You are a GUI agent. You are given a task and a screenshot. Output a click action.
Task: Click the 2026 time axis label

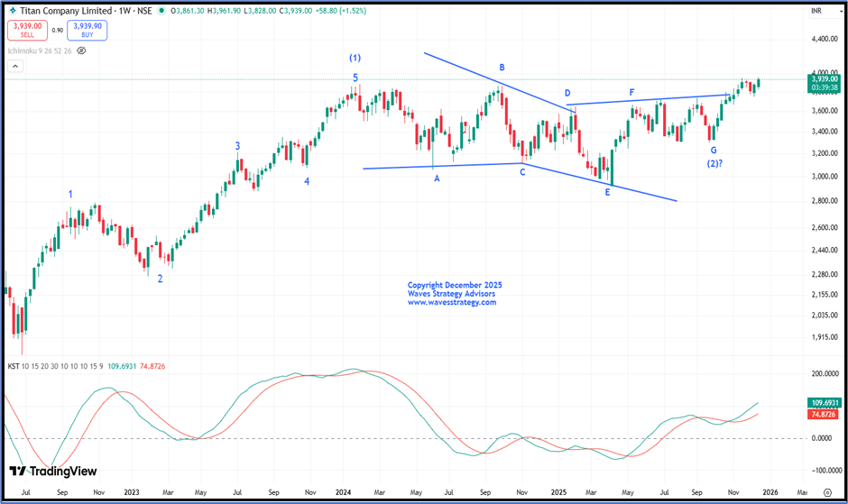(770, 492)
